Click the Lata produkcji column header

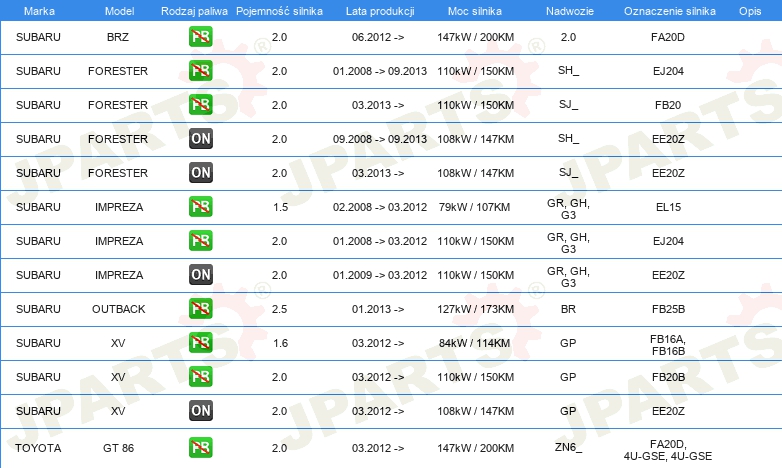click(380, 11)
